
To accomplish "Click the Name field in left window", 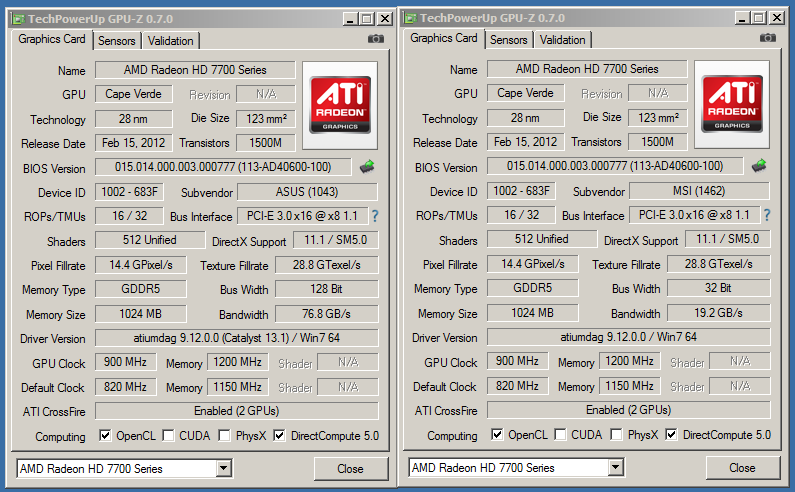I will pyautogui.click(x=195, y=70).
